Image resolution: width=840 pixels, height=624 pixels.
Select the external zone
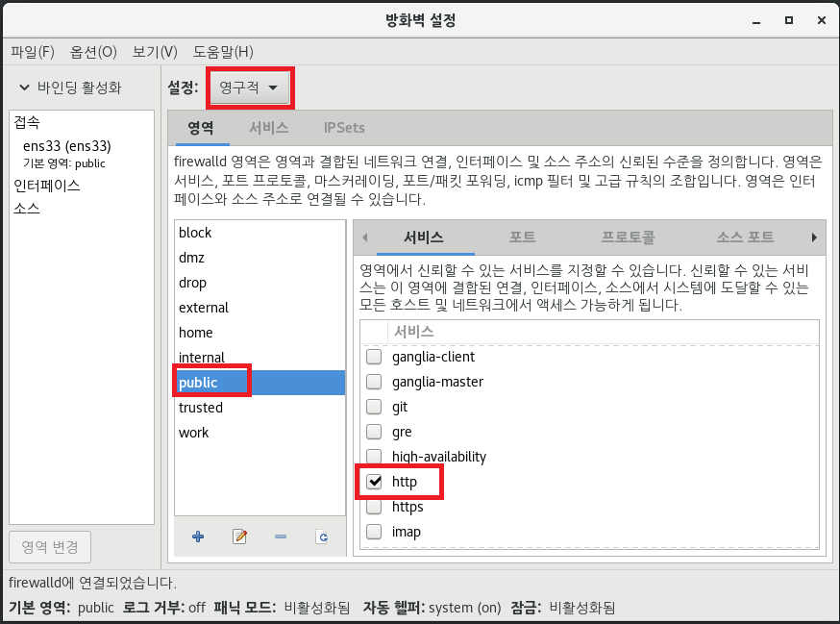coord(259,308)
